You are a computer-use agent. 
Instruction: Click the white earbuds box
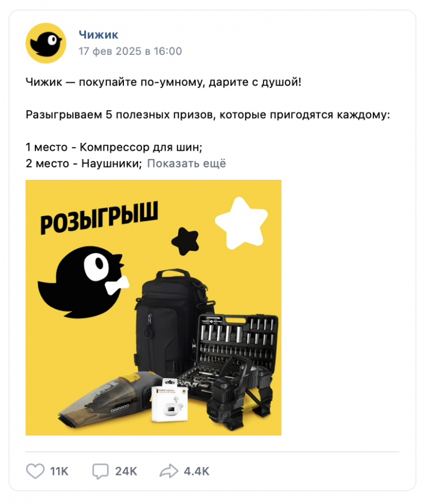(x=170, y=400)
